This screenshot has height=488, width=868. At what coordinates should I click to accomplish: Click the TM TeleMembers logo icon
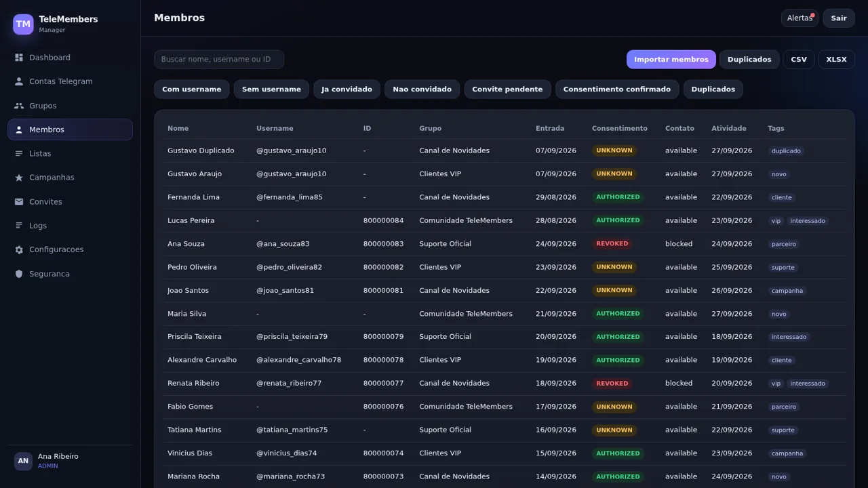23,24
